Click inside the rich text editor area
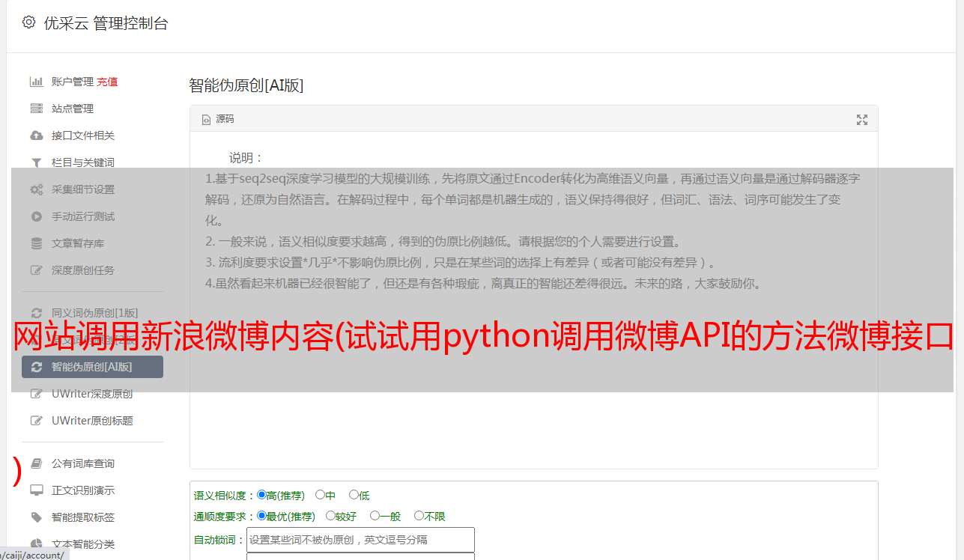This screenshot has width=964, height=560. [x=533, y=299]
